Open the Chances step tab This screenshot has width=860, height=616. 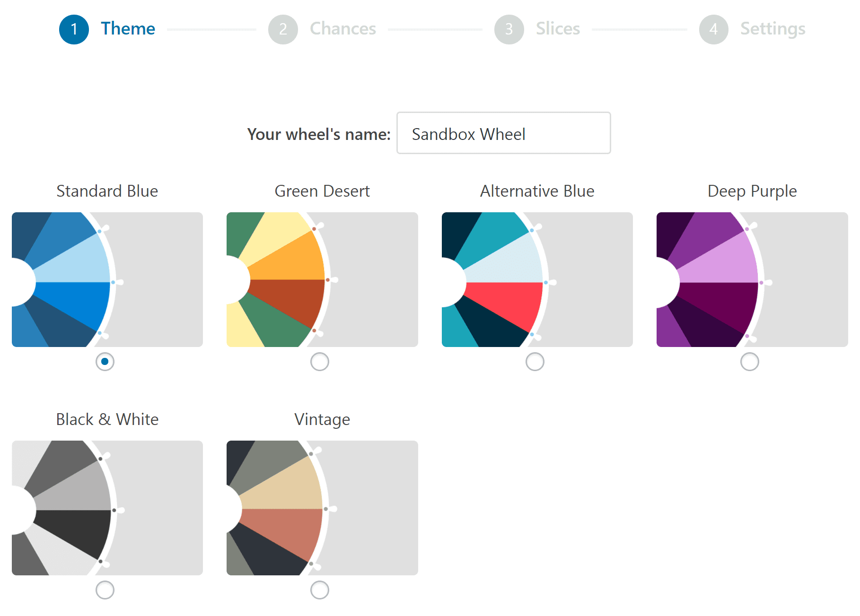(342, 29)
